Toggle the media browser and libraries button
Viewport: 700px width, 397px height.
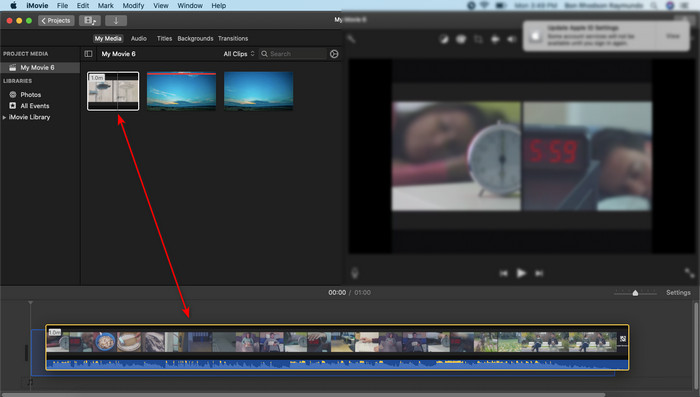90,21
